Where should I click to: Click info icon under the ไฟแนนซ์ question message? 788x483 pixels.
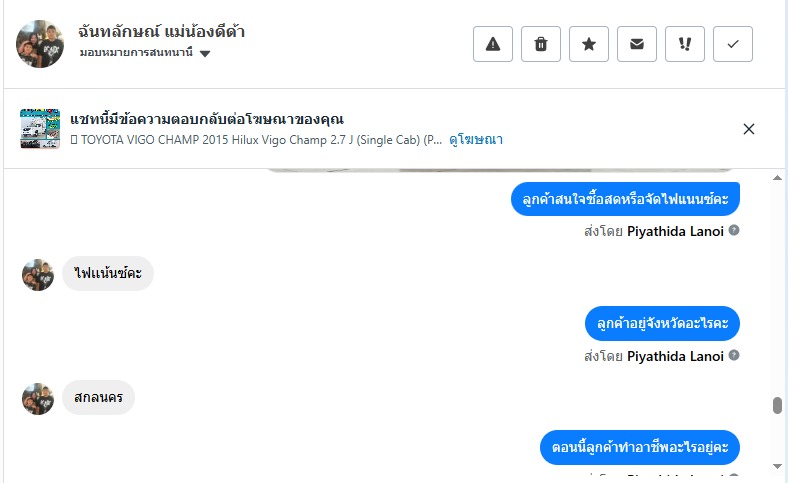(734, 231)
